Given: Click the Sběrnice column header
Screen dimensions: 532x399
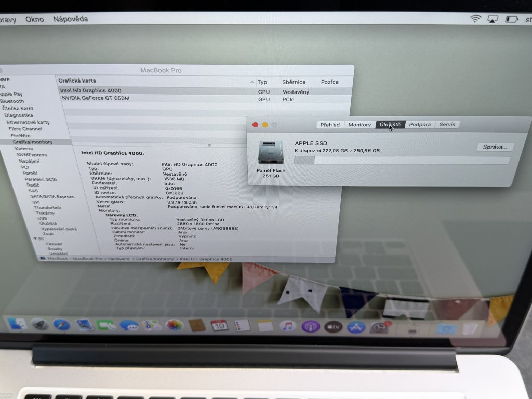Looking at the screenshot, I should click(294, 82).
